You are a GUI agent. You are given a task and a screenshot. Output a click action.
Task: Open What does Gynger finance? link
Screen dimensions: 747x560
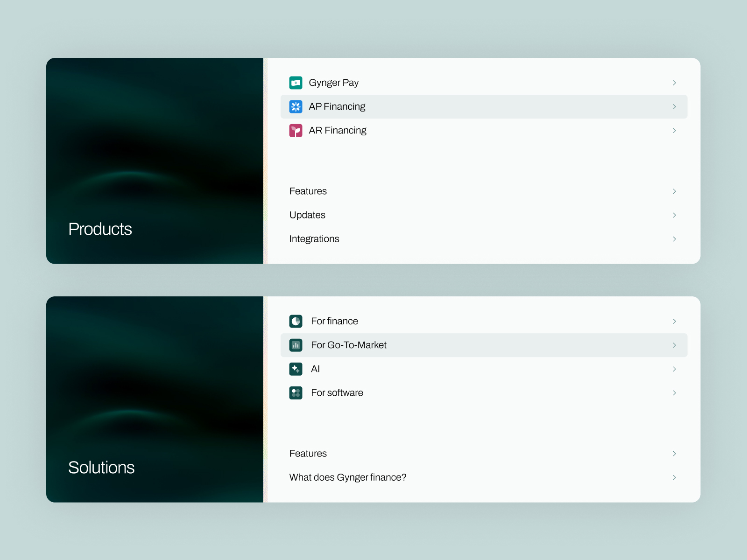click(x=484, y=477)
